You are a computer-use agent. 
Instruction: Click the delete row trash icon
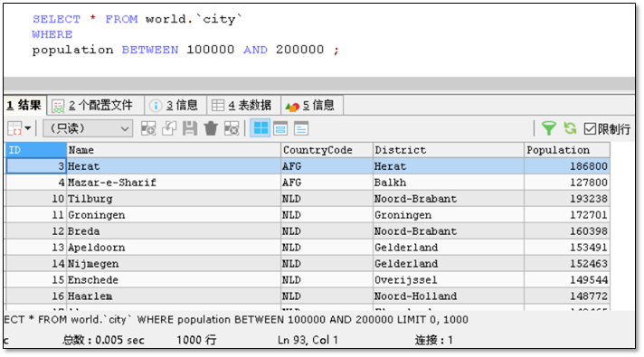click(211, 128)
